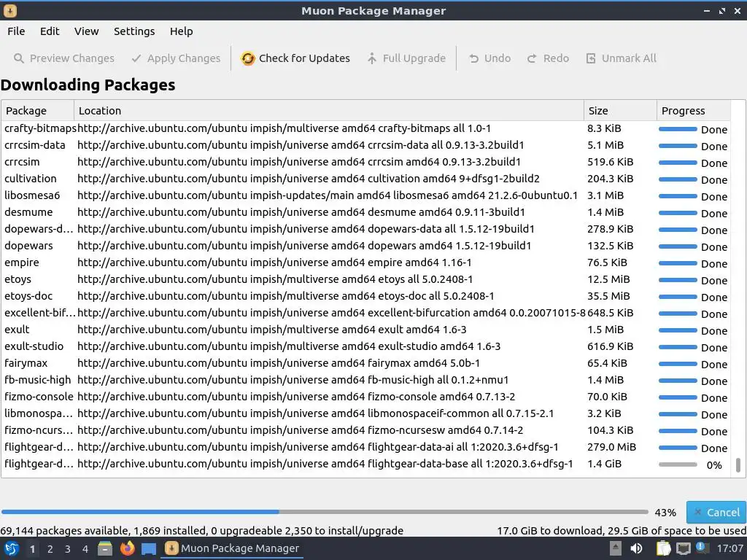
Task: Click the update notification tray icon
Action: pyautogui.click(x=701, y=548)
